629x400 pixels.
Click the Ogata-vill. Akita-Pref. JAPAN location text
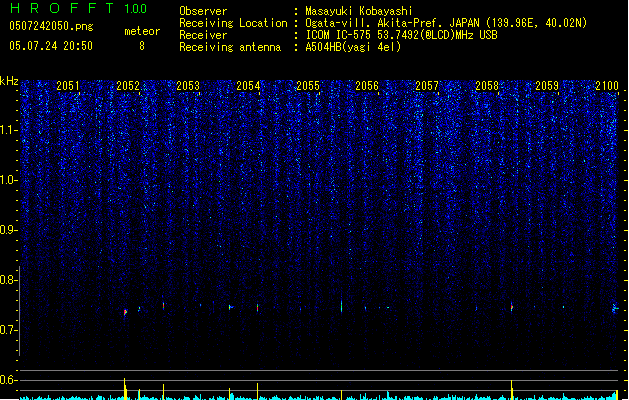point(446,23)
